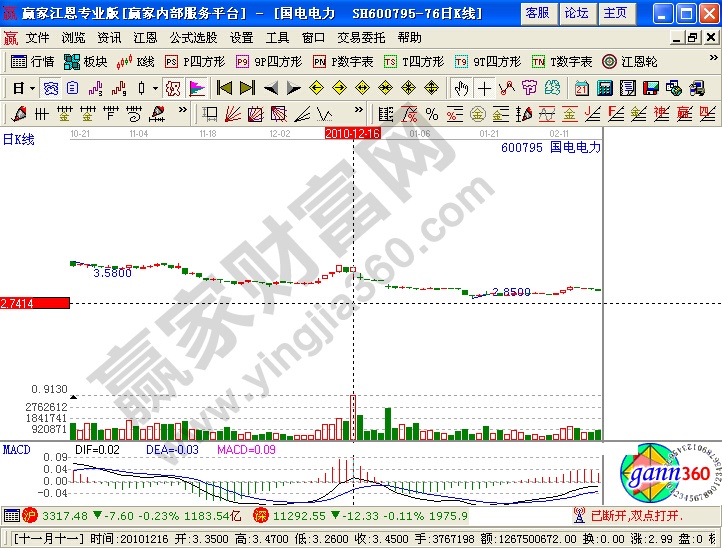Expand the 日 period dropdown arrow
722x548 pixels.
pos(32,87)
